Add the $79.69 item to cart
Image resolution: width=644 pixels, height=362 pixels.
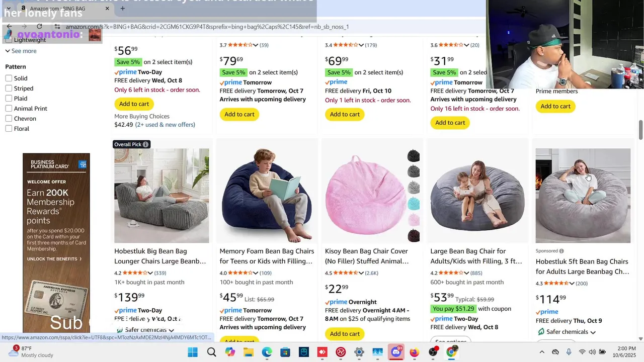[x=239, y=114]
